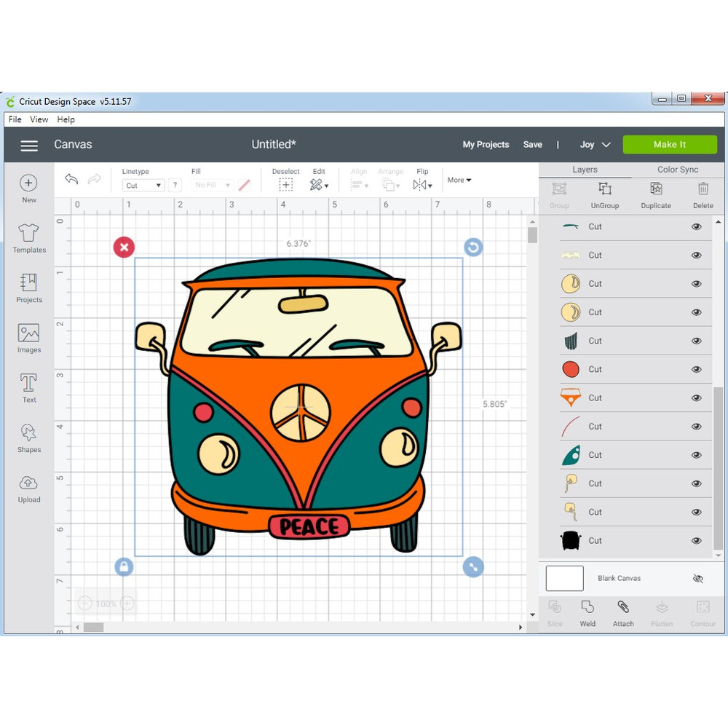Open the Templates panel

pyautogui.click(x=29, y=238)
